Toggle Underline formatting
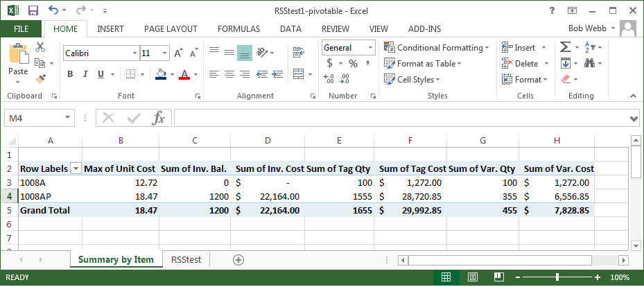Image resolution: width=644 pixels, height=287 pixels. tap(101, 74)
